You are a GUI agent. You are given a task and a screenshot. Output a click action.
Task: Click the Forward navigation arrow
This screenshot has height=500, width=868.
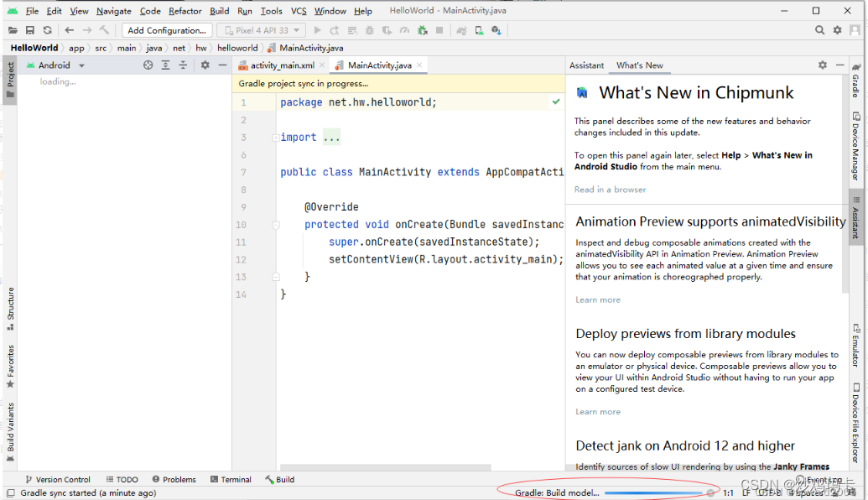click(x=87, y=30)
